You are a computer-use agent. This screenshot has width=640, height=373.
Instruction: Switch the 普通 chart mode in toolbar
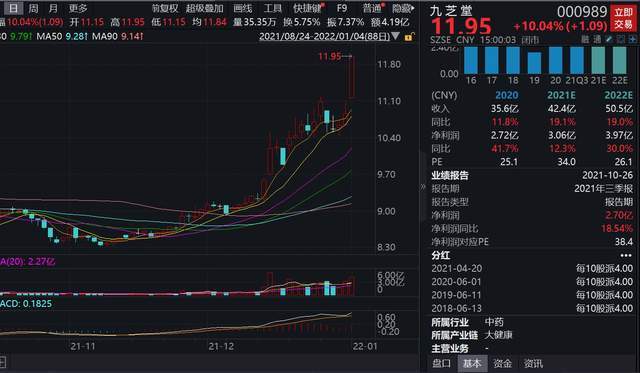pos(373,8)
